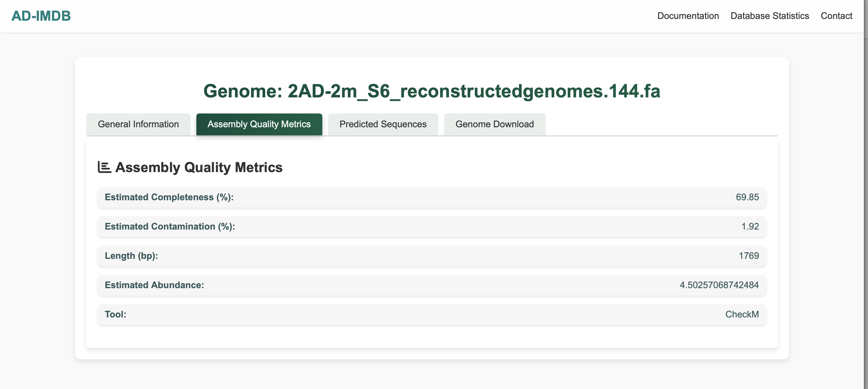
Task: Click the page's vertical scrollbar
Action: click(x=866, y=203)
